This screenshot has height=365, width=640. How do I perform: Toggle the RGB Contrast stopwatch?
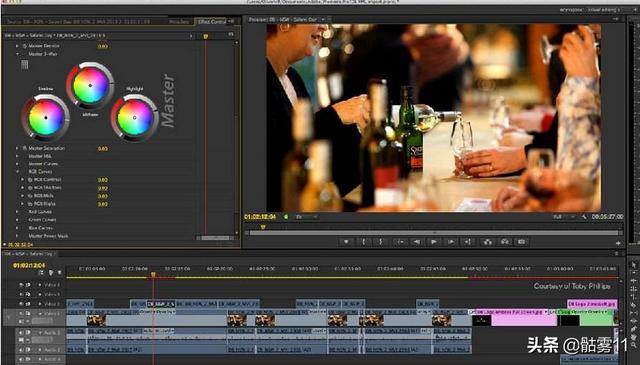[30, 180]
